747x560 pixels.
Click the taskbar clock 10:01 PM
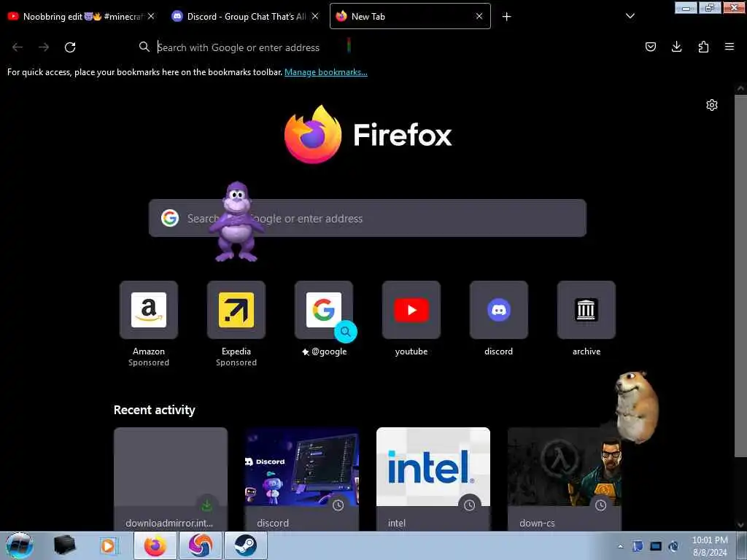pyautogui.click(x=710, y=546)
